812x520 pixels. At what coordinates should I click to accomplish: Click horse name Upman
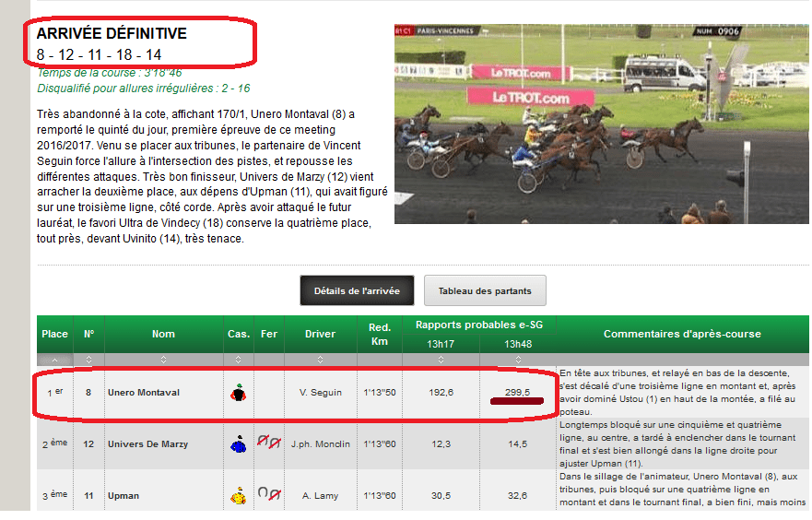tap(124, 496)
